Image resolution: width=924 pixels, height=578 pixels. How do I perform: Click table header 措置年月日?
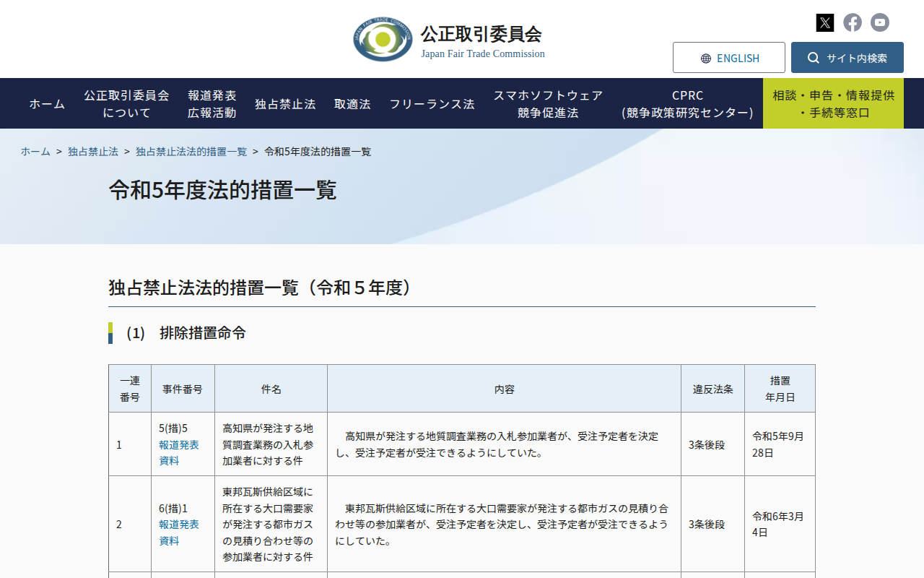(x=780, y=389)
